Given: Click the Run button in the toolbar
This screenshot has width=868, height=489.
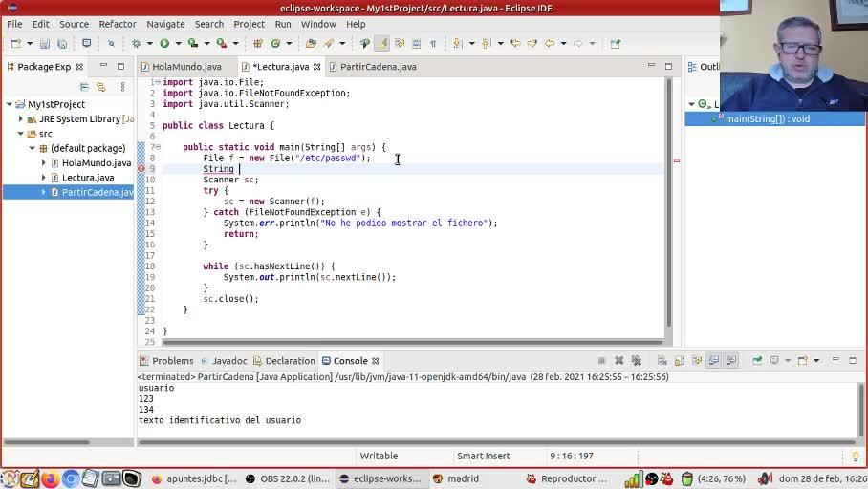Looking at the screenshot, I should pos(164,43).
